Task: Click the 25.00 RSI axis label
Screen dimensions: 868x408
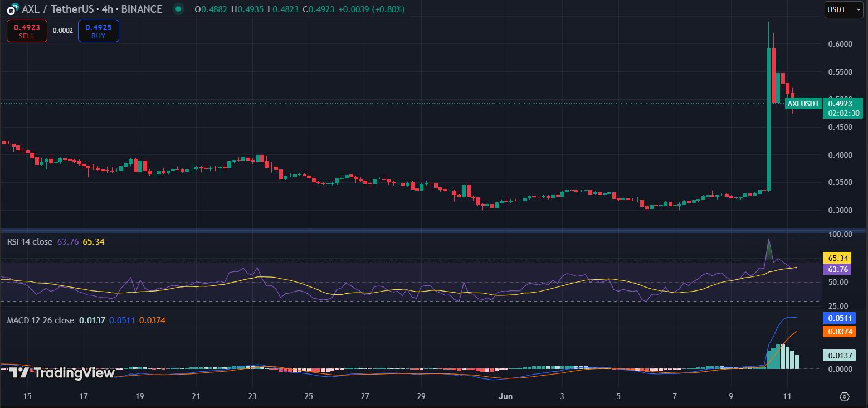Action: [x=839, y=306]
